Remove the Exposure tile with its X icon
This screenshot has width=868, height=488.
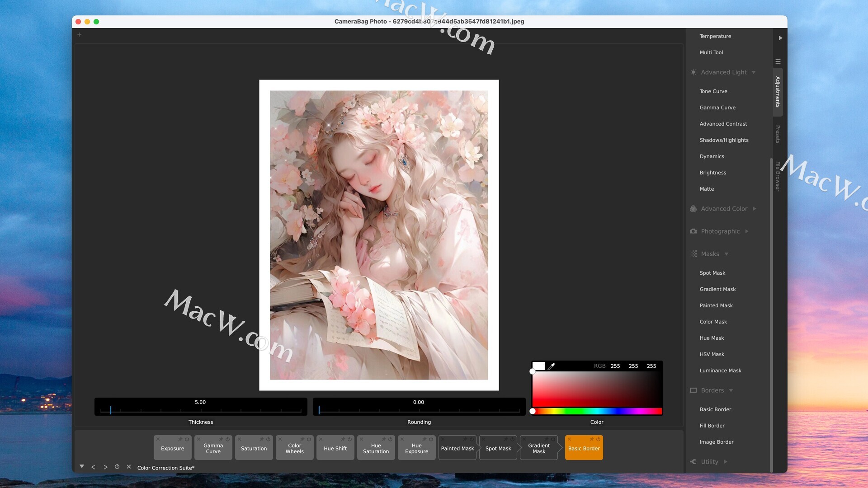158,439
